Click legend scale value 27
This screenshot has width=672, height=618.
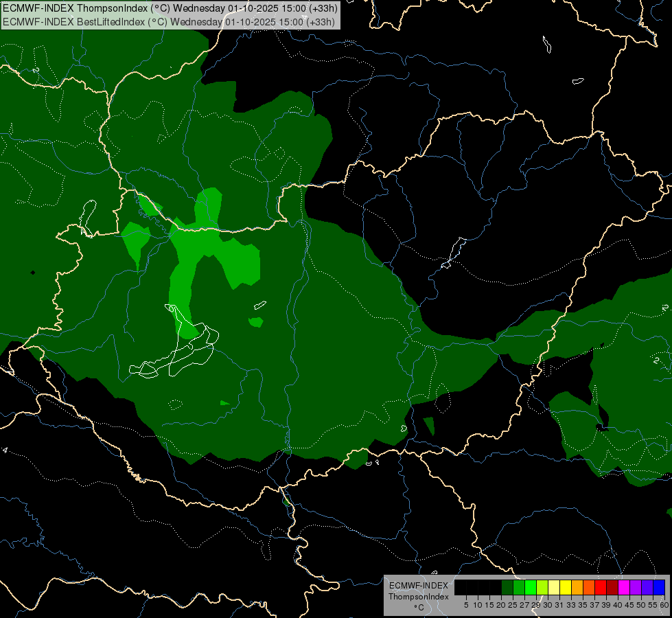[x=524, y=605]
